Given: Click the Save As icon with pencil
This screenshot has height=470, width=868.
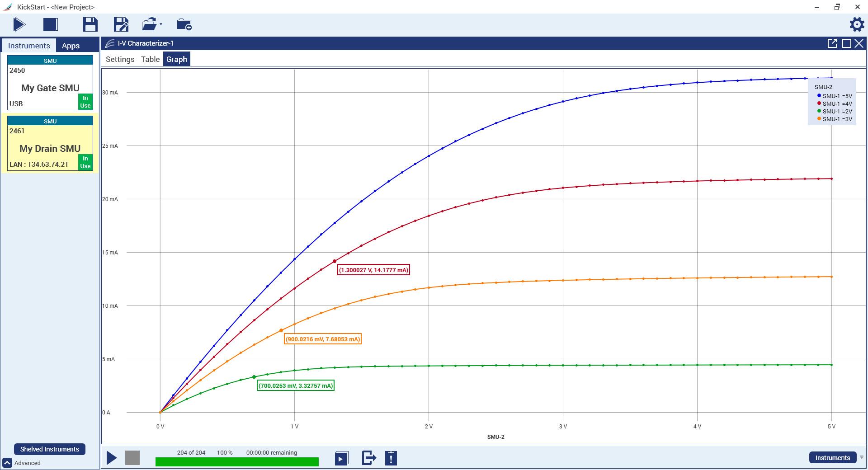Looking at the screenshot, I should 121,25.
